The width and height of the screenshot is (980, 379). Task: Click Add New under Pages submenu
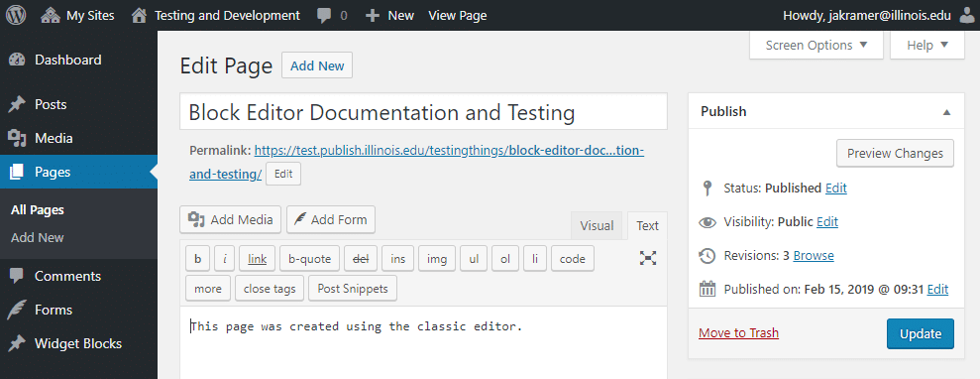(38, 238)
